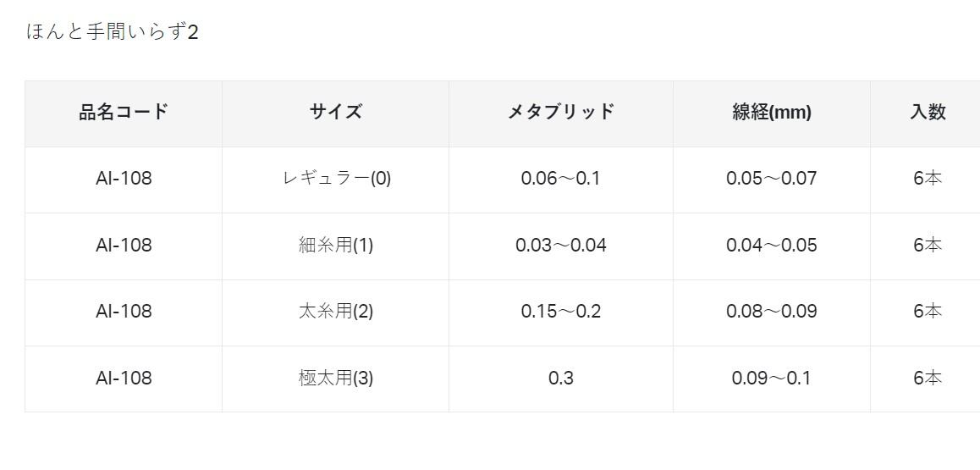Select the メタブリッド column header
This screenshot has height=470, width=980.
click(x=561, y=112)
